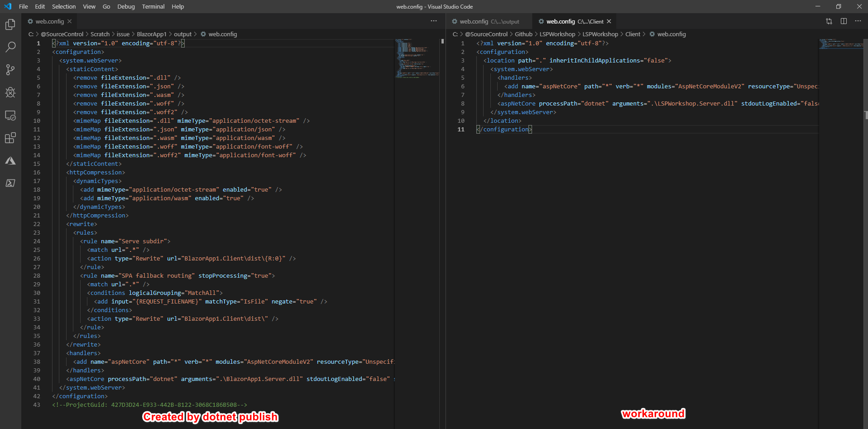Image resolution: width=868 pixels, height=429 pixels.
Task: Open the PowerShell view in activity bar
Action: (10, 183)
